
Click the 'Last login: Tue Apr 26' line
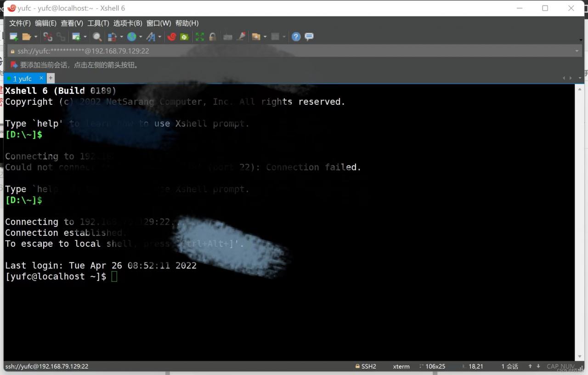101,265
